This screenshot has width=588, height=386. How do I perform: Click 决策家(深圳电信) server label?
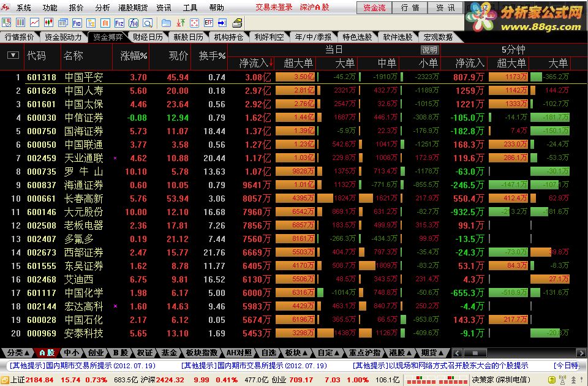502,380
